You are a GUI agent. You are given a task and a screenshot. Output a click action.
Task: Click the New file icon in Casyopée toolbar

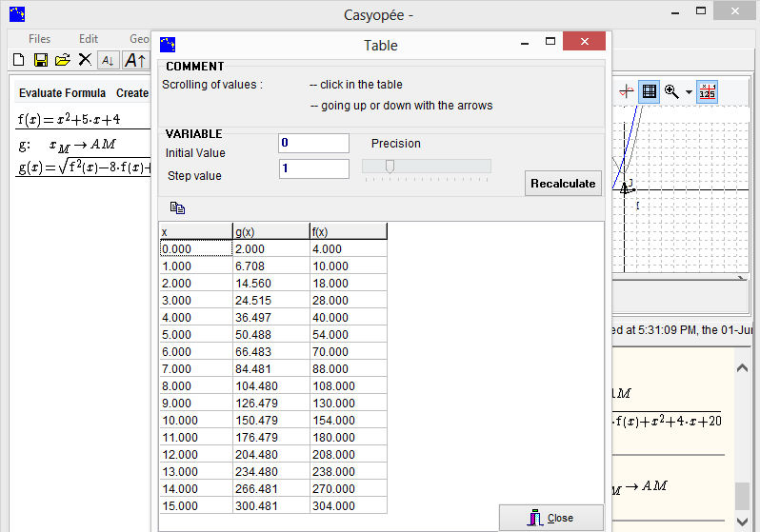pos(18,60)
